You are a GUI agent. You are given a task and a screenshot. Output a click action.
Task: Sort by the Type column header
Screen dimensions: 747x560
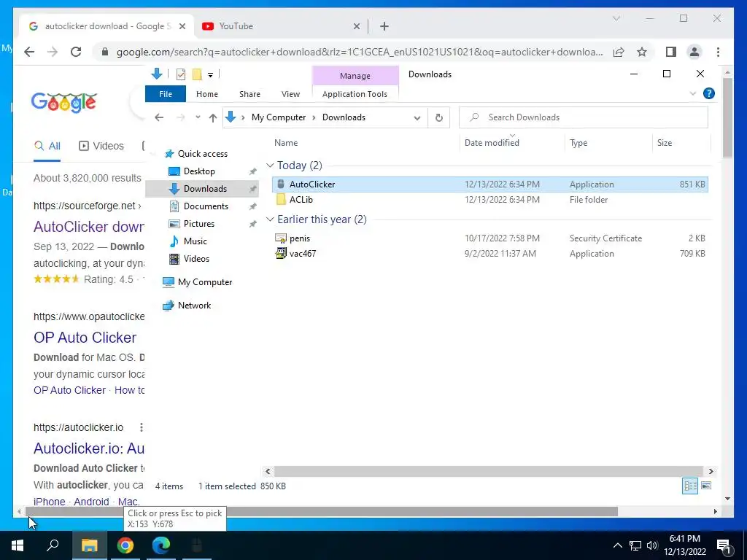coord(578,143)
